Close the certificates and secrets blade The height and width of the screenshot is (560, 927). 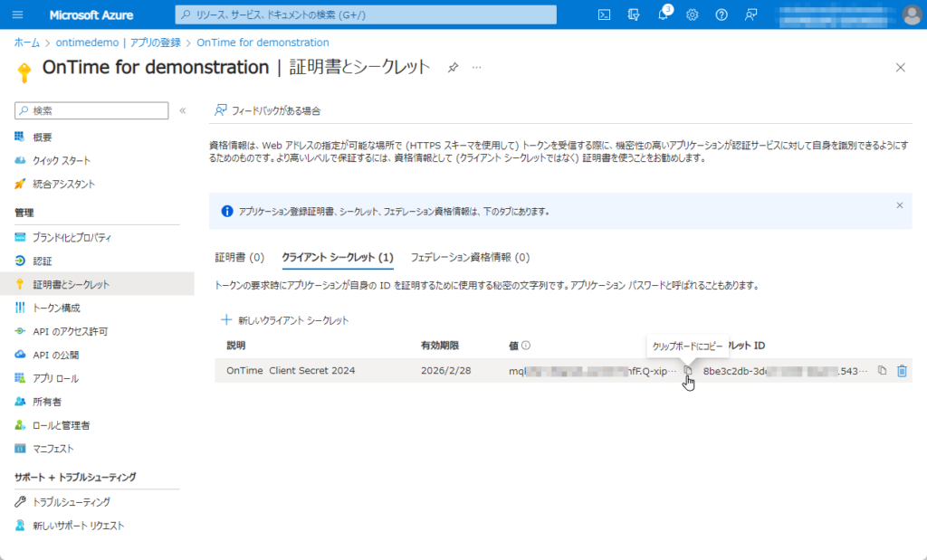pyautogui.click(x=901, y=67)
